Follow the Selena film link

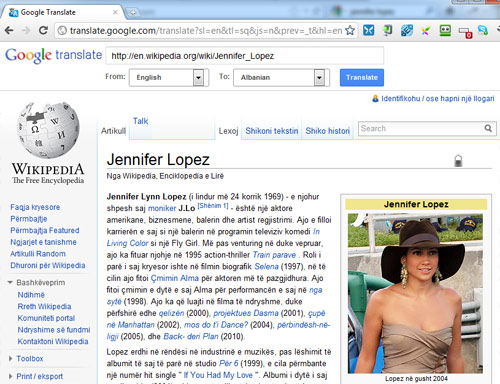[x=266, y=267]
